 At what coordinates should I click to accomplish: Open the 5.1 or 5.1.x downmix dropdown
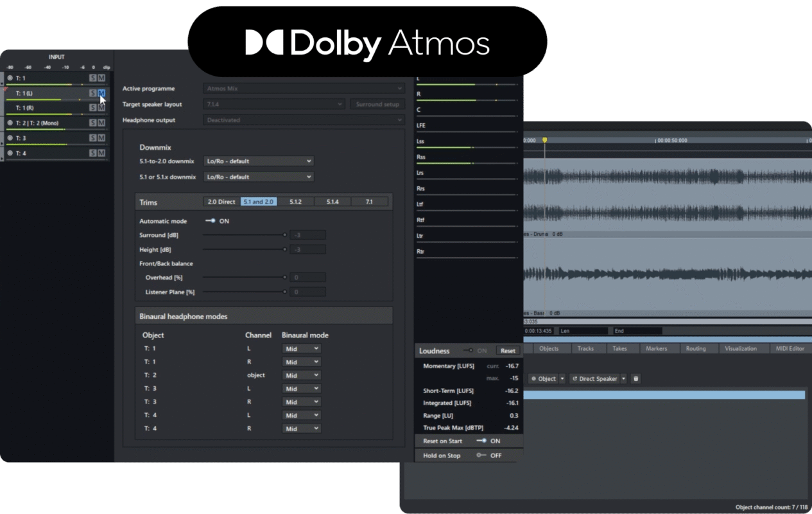258,177
